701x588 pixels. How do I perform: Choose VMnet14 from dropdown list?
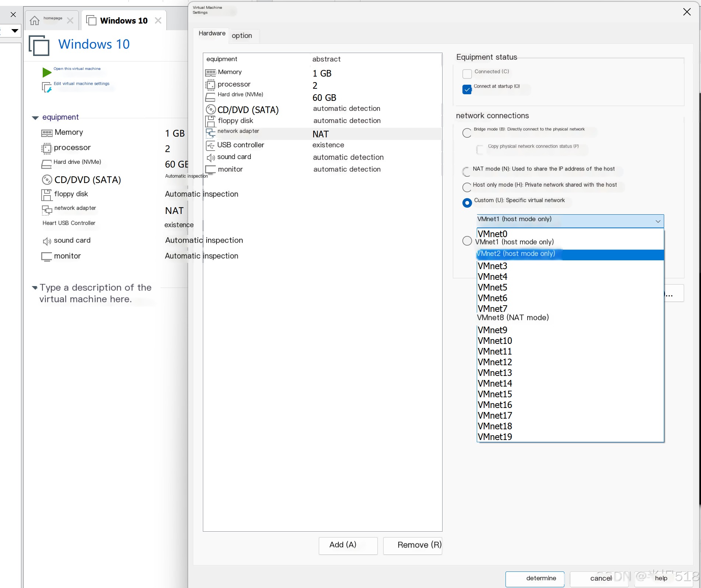pos(570,384)
